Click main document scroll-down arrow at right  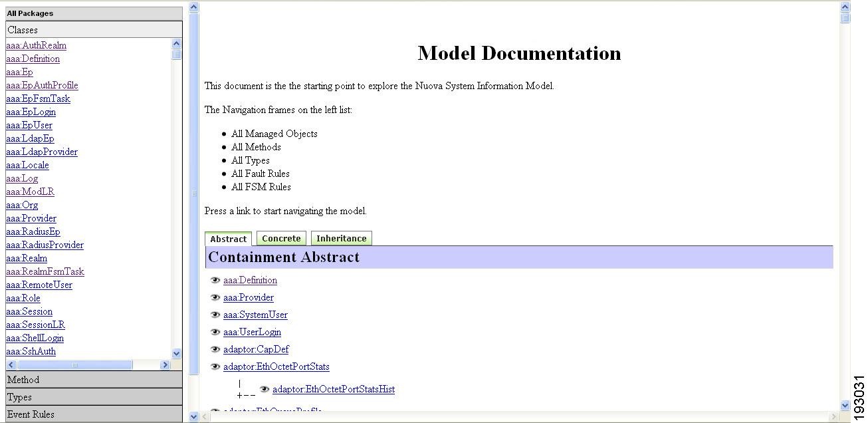(845, 405)
